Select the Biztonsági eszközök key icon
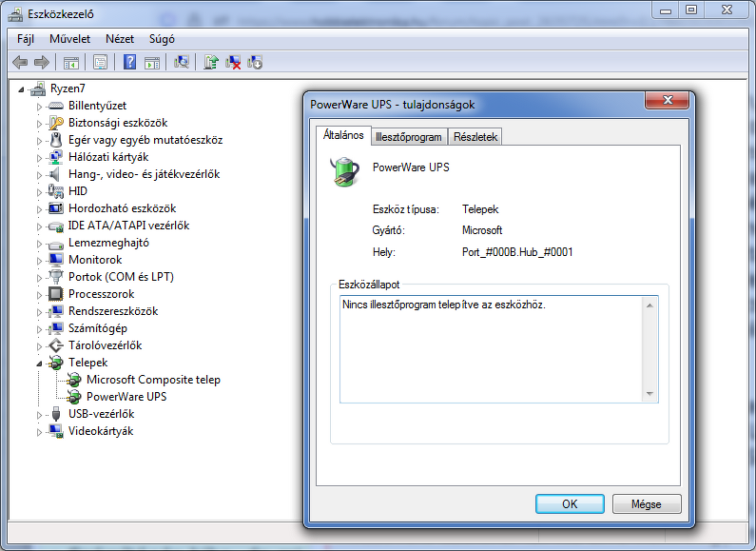756x551 pixels. (x=56, y=123)
